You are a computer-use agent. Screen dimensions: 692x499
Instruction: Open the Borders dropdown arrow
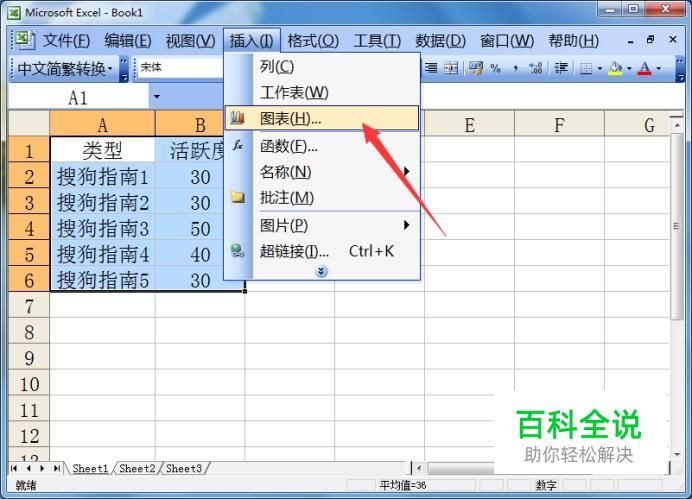600,68
